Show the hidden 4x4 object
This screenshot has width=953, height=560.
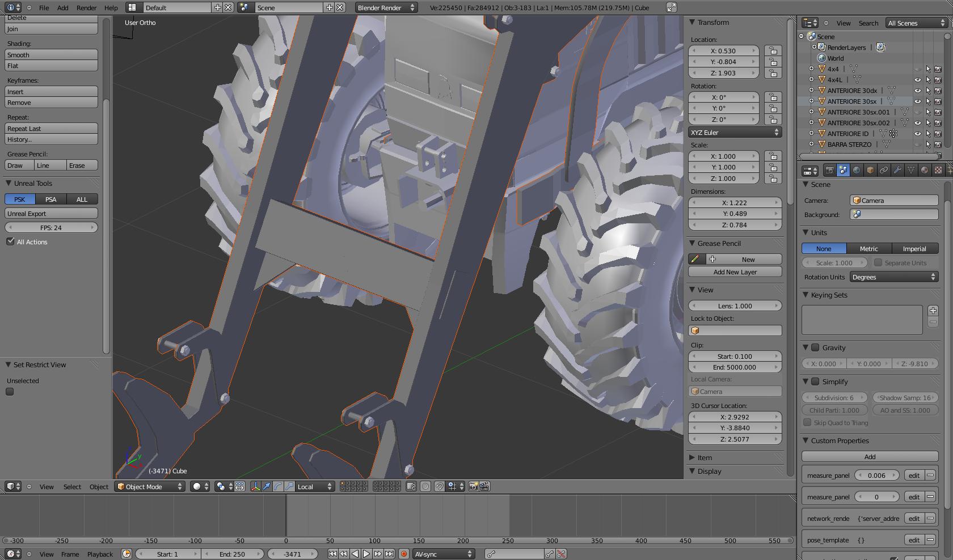tap(917, 69)
